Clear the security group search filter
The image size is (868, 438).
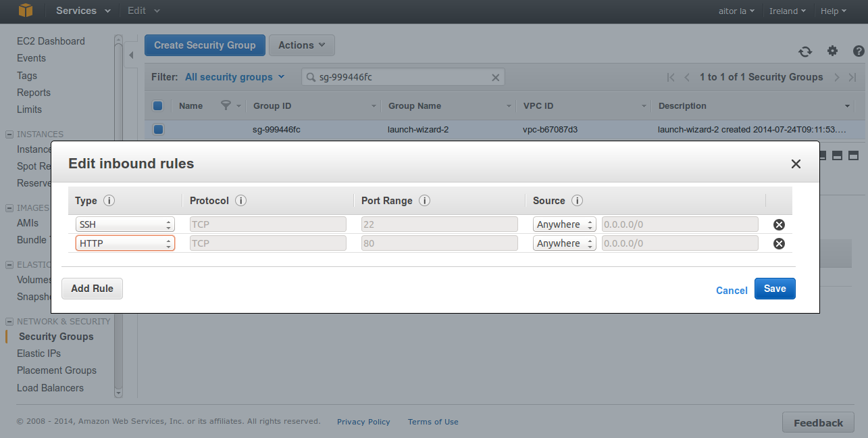[496, 78]
